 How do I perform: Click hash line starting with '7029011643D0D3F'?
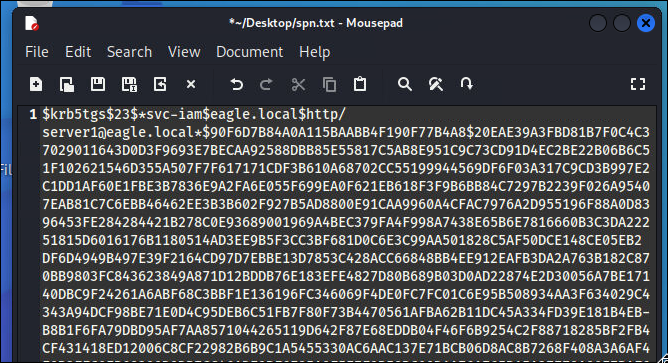[x=346, y=150]
